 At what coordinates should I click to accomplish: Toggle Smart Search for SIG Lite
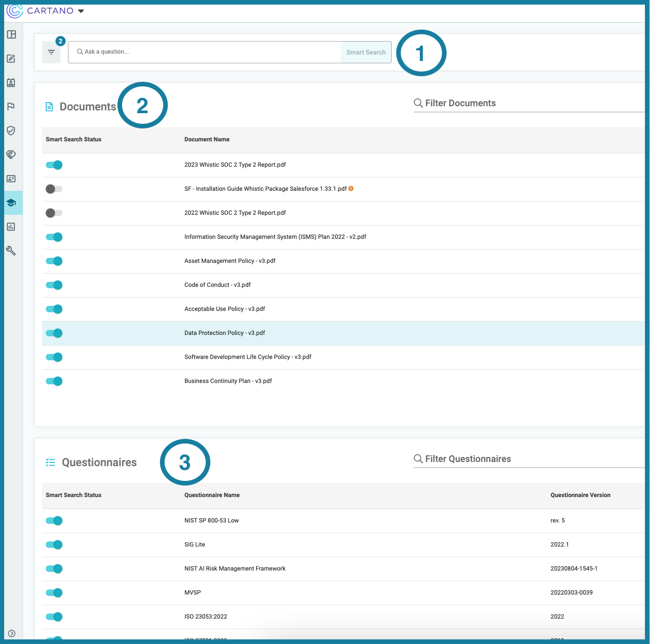pos(54,545)
